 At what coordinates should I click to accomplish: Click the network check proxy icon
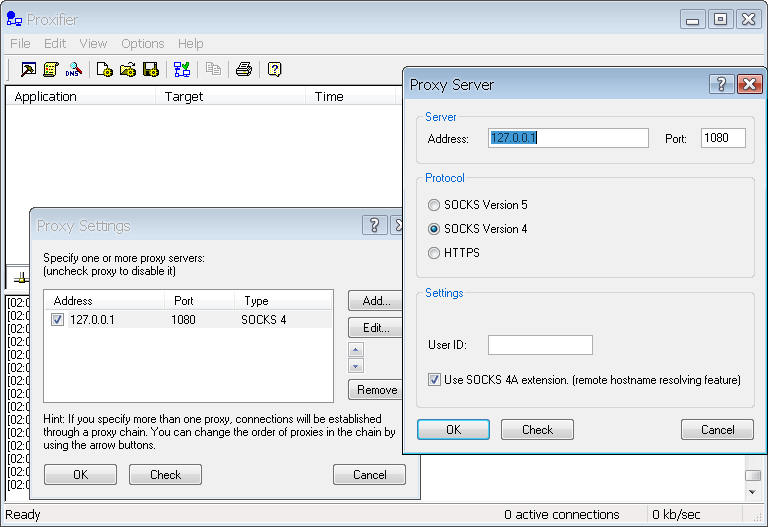pos(182,70)
